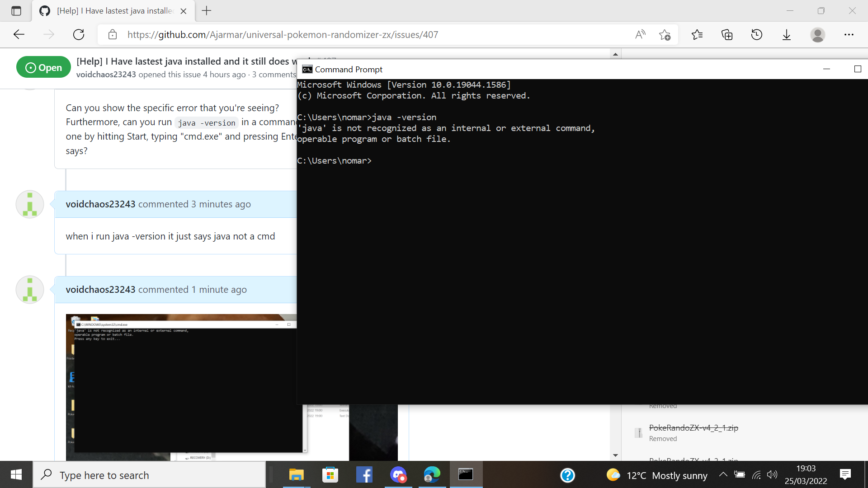Click the site security lock icon

click(x=112, y=34)
